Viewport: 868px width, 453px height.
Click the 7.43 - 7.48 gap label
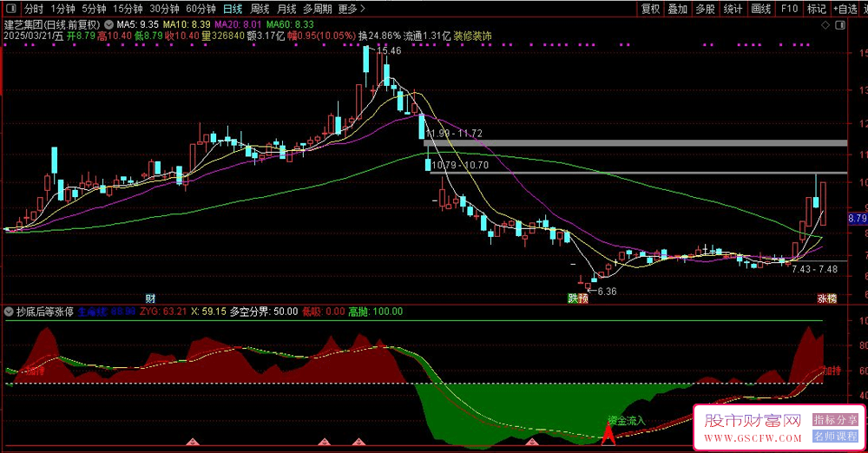pyautogui.click(x=815, y=269)
